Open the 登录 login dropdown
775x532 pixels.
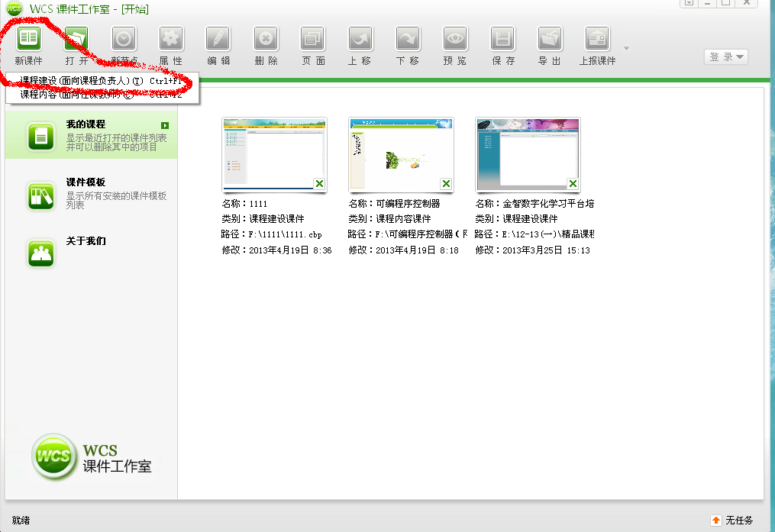pyautogui.click(x=725, y=56)
